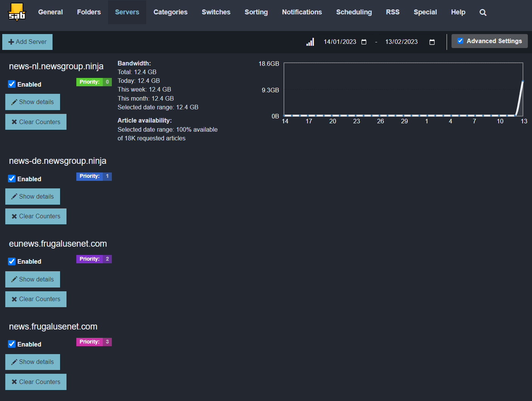532x401 pixels.
Task: Open calendar picker for start date
Action: click(x=364, y=42)
